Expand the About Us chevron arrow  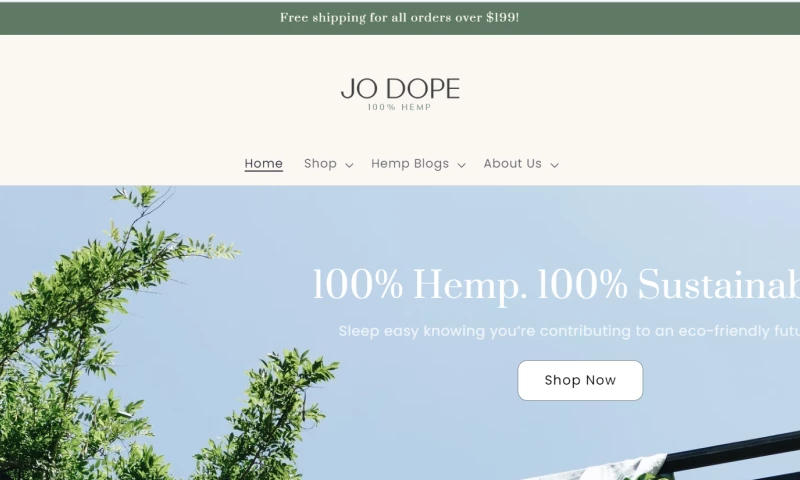pyautogui.click(x=555, y=165)
